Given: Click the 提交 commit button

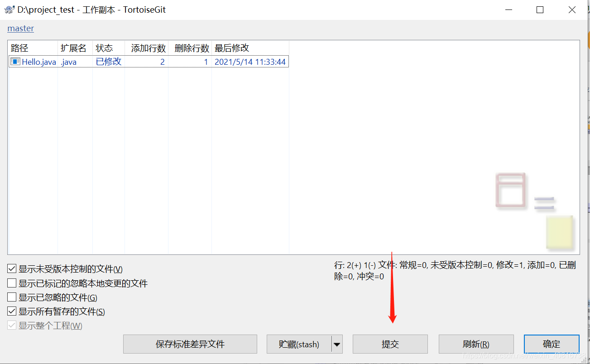Looking at the screenshot, I should (390, 344).
